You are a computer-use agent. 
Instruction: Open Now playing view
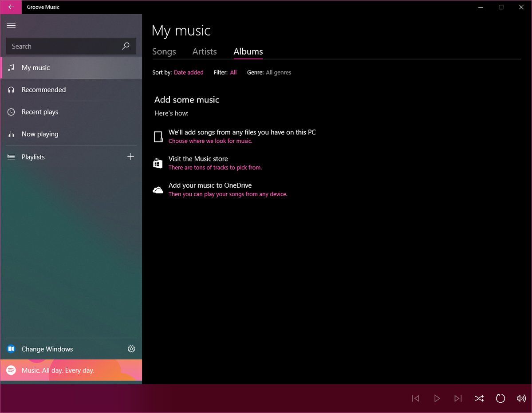coord(71,134)
